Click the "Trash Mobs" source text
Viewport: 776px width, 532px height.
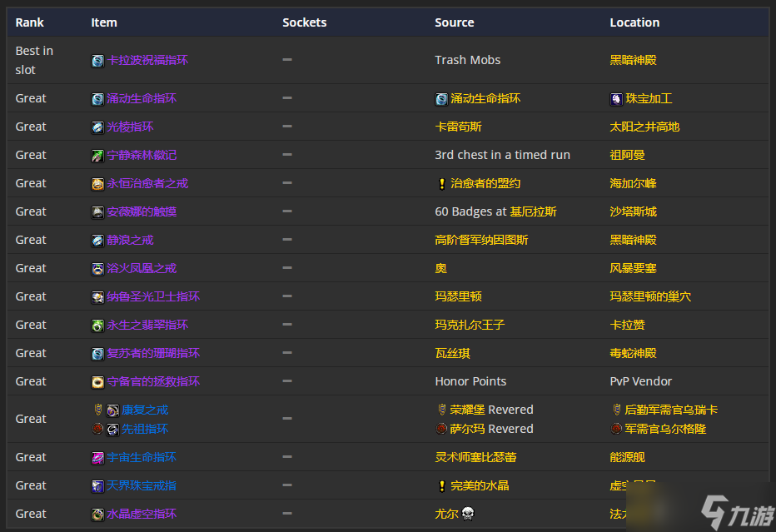468,61
